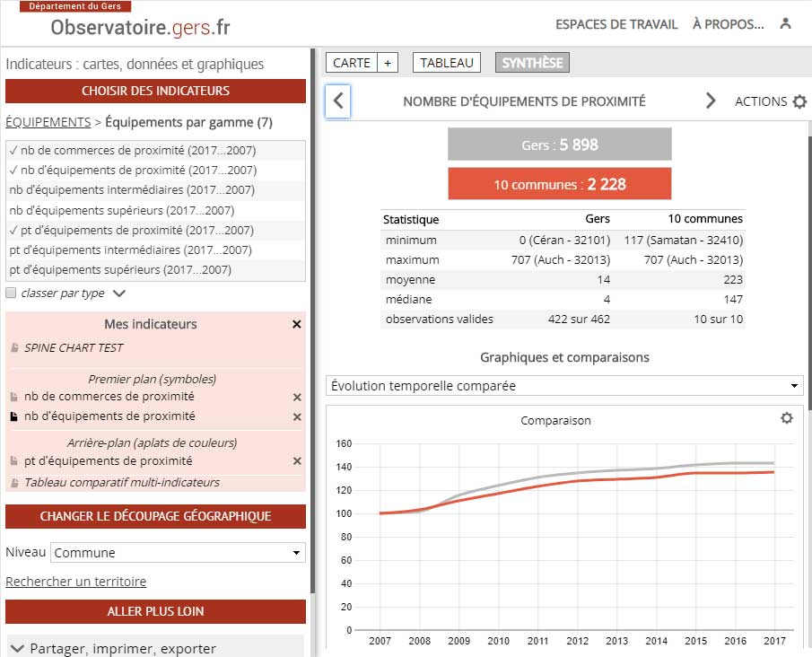The width and height of the screenshot is (812, 657).
Task: Expand the Partager, imprimer, exporter section
Action: point(155,648)
